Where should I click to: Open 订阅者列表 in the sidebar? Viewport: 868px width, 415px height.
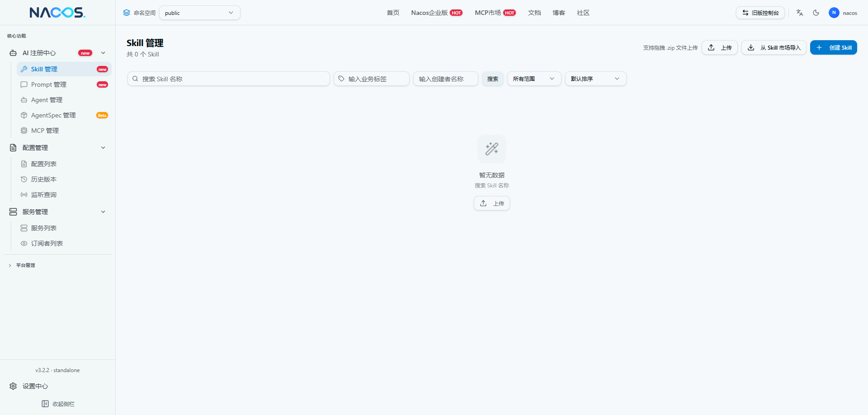[x=64, y=243]
